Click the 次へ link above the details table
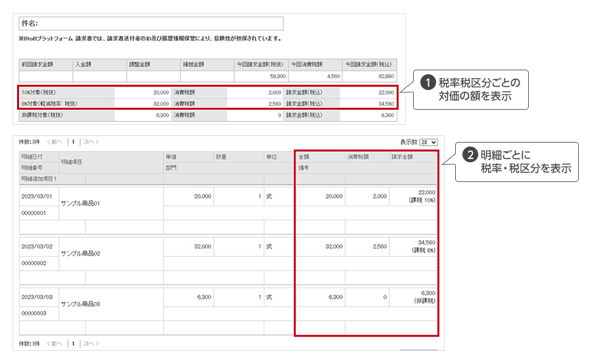592x364 pixels. [91, 141]
